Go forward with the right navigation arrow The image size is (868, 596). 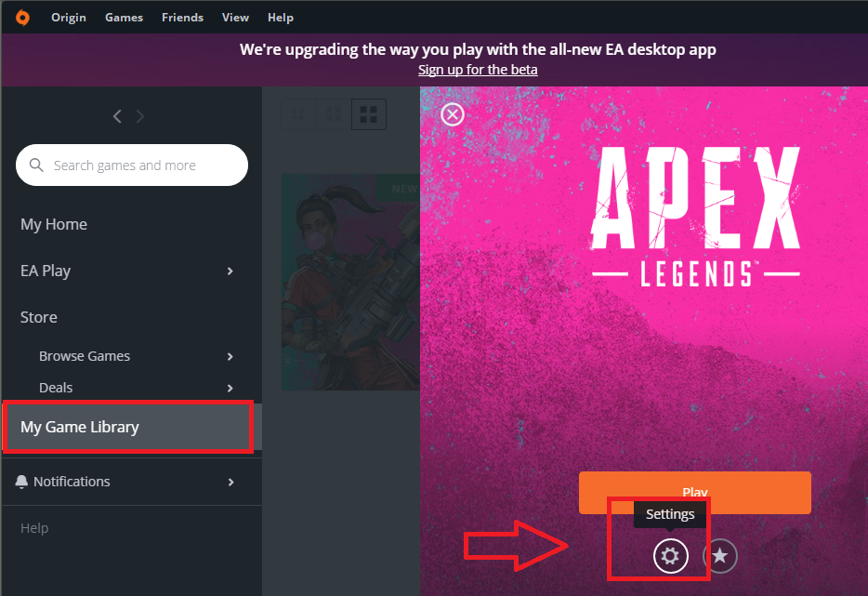pos(140,116)
